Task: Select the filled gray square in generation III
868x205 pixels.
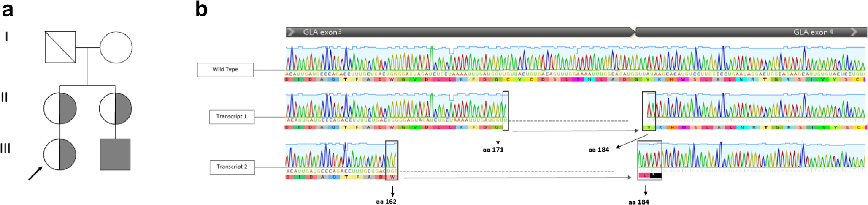Action: (x=115, y=154)
